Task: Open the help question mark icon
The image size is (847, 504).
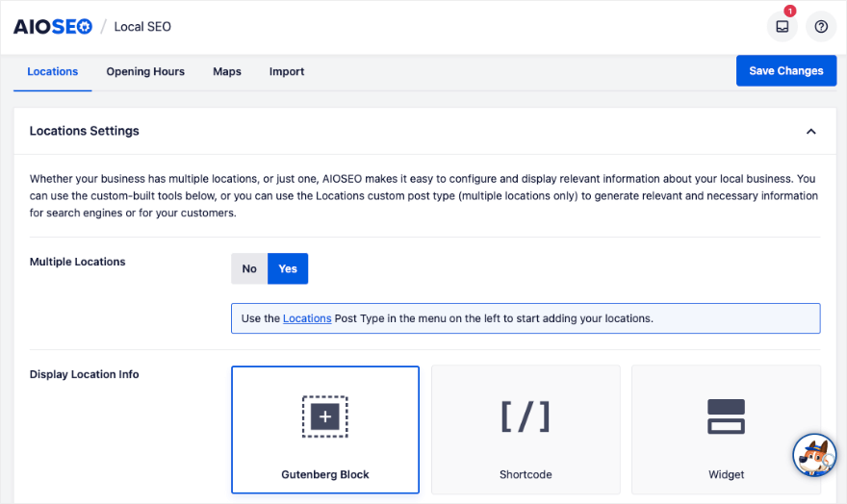Action: (x=821, y=26)
